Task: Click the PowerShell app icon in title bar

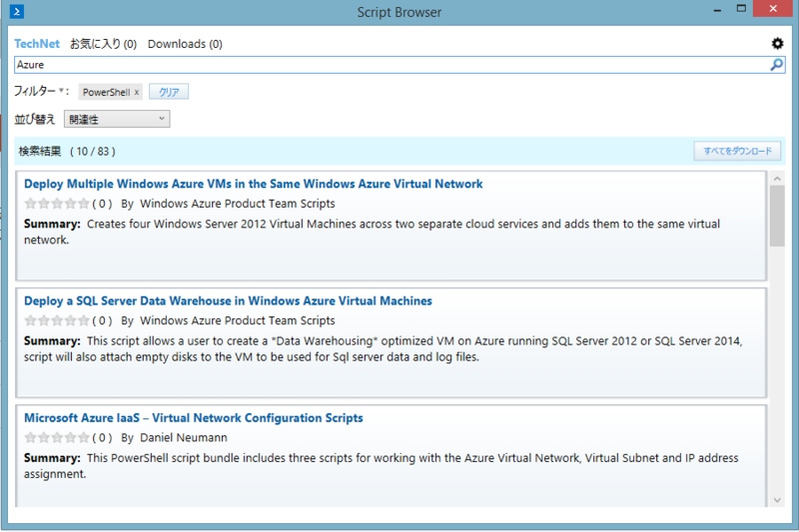Action: [x=16, y=11]
